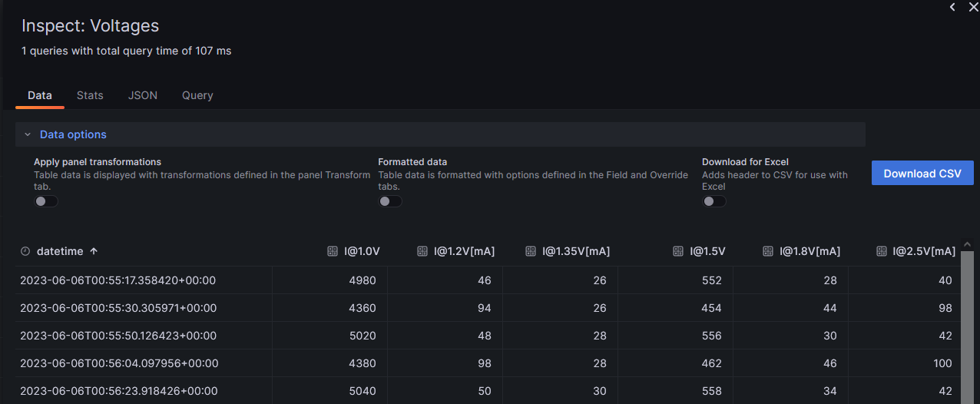Switch to the Stats tab
The image size is (980, 404).
(x=90, y=95)
